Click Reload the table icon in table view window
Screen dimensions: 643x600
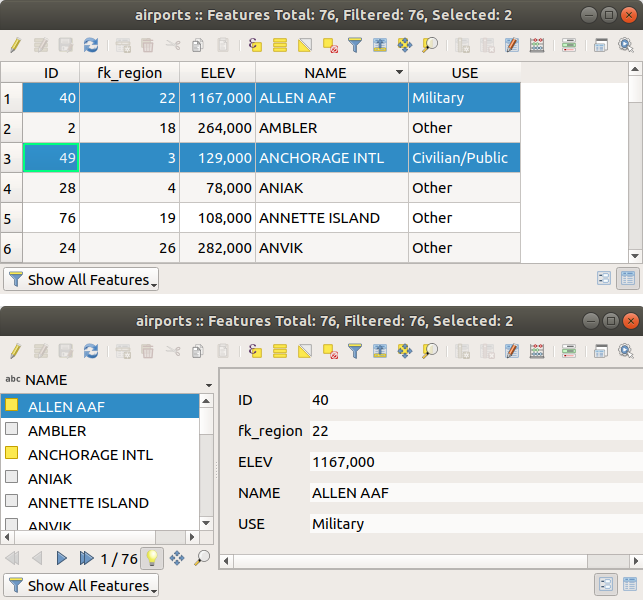[x=91, y=45]
